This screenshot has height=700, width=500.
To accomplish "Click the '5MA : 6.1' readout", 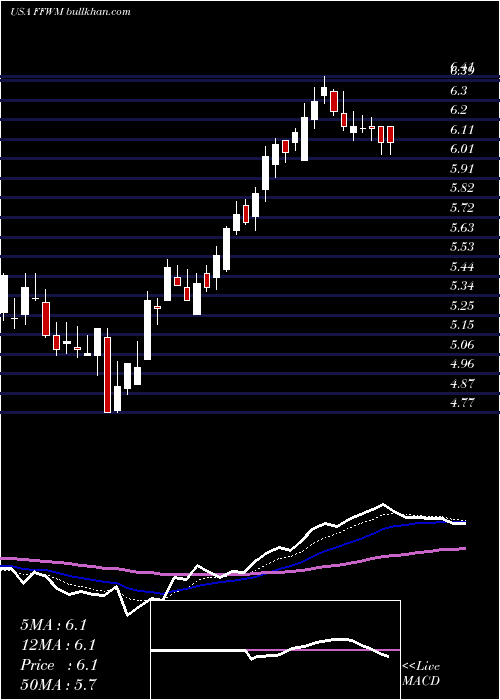I will pyautogui.click(x=53, y=625).
